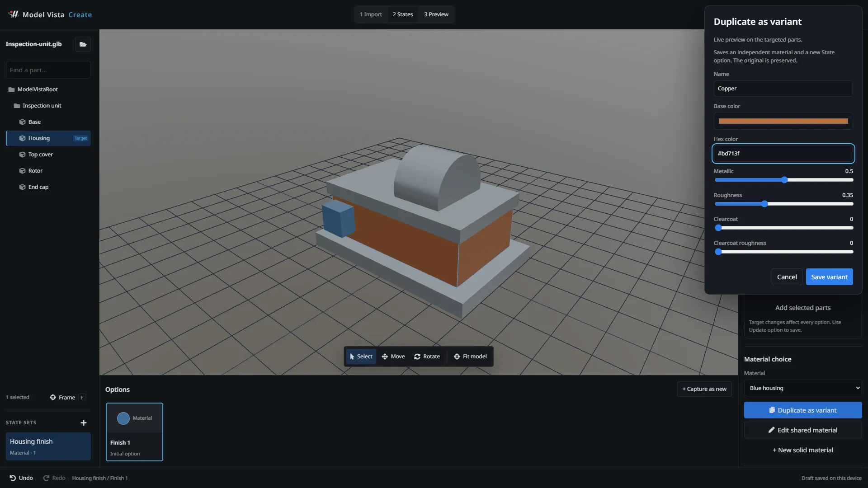
Task: Click the Duplicate as variant button
Action: point(803,410)
